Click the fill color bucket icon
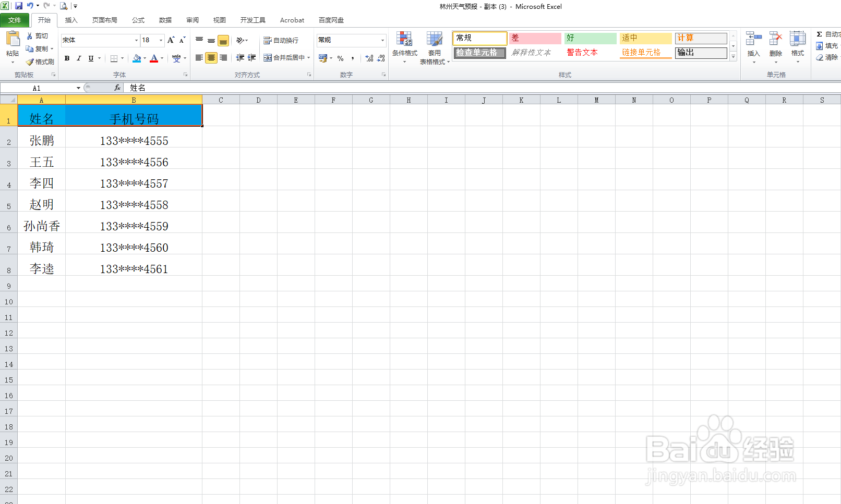 point(137,58)
